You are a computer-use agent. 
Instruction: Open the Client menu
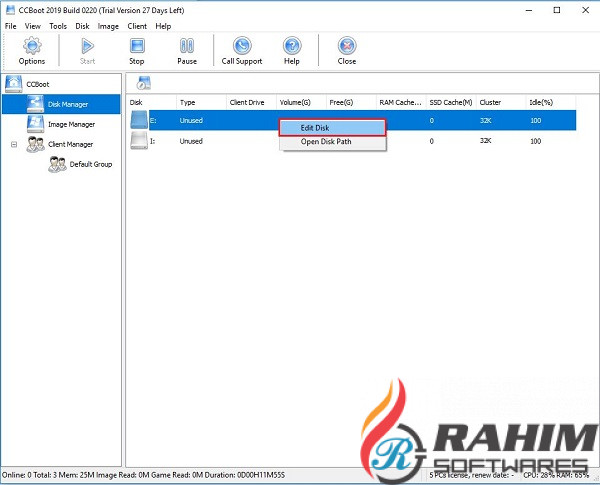pyautogui.click(x=137, y=26)
